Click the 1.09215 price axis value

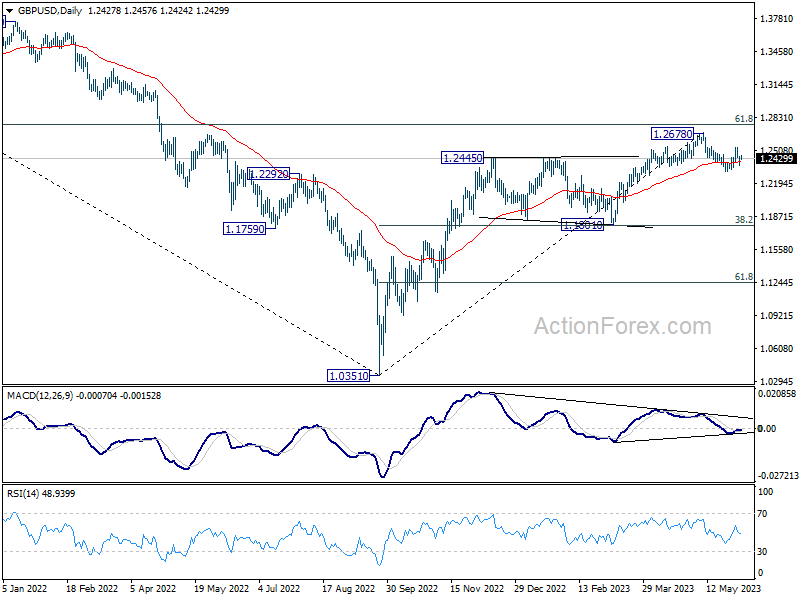click(x=777, y=316)
